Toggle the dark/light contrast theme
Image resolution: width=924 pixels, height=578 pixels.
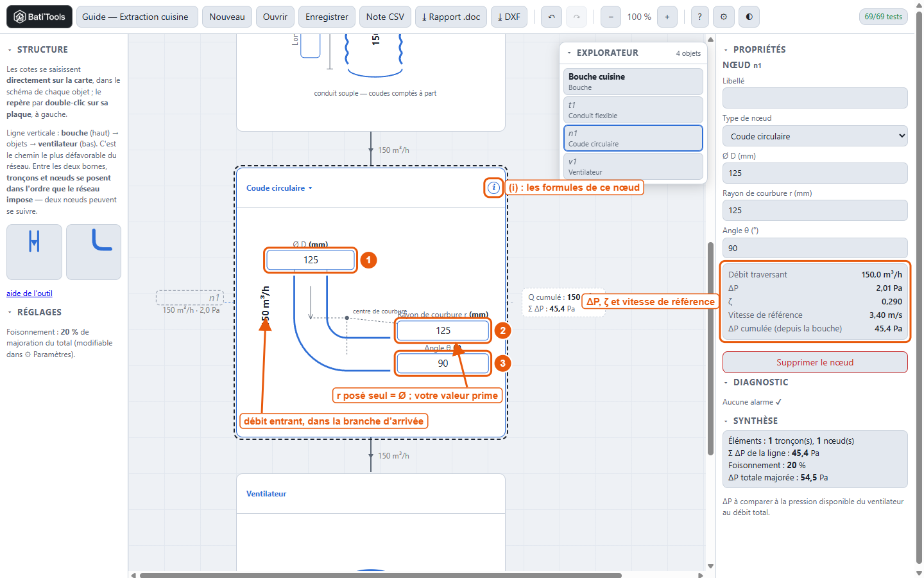point(749,17)
